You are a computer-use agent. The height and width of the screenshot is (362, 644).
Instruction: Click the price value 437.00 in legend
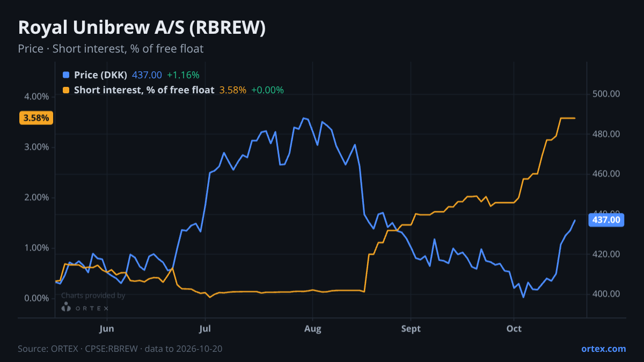[x=147, y=75]
